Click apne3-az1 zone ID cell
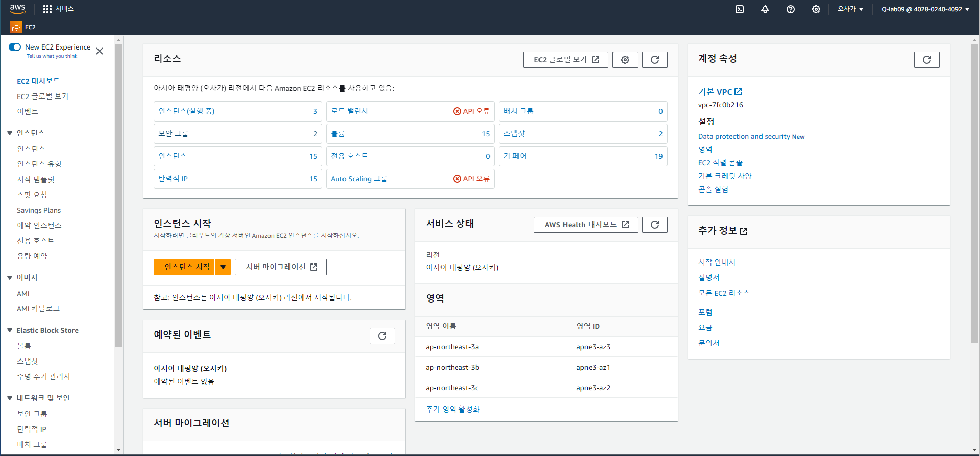Screen dimensions: 980x456 [x=593, y=368]
